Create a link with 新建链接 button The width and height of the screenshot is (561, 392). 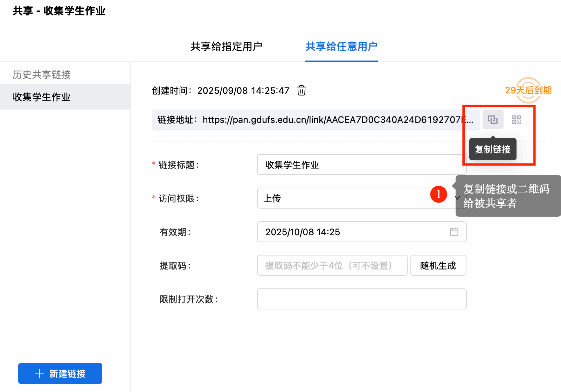tap(60, 373)
